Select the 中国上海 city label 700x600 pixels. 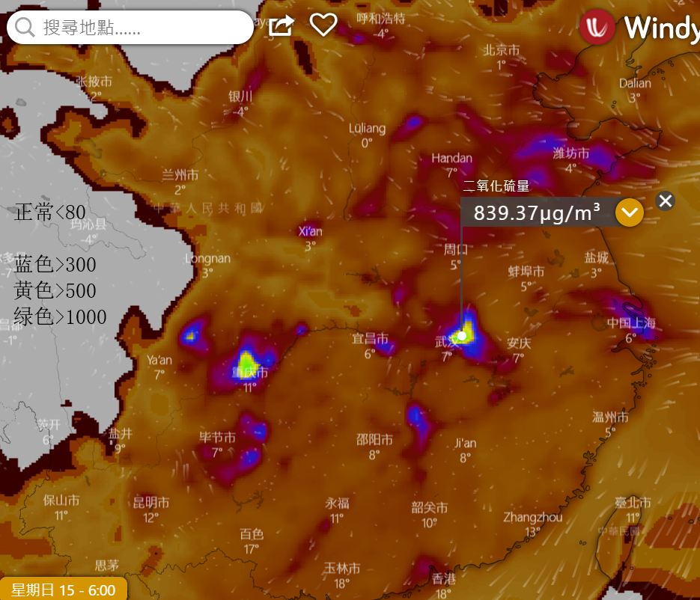click(630, 323)
